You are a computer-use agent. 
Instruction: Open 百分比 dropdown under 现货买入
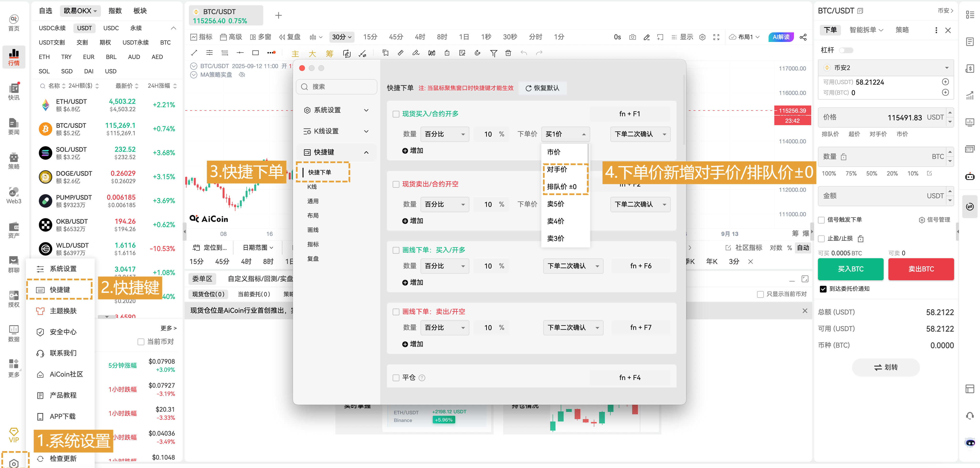pyautogui.click(x=445, y=134)
